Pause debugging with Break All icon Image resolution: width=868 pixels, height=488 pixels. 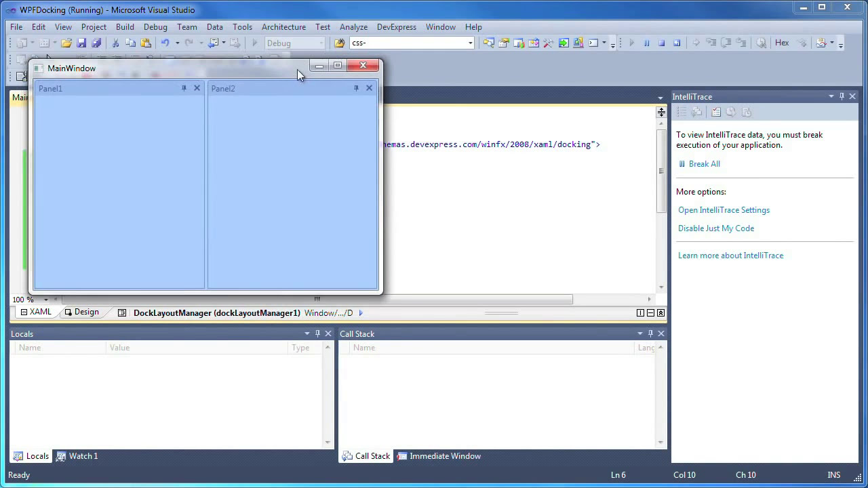click(x=647, y=43)
